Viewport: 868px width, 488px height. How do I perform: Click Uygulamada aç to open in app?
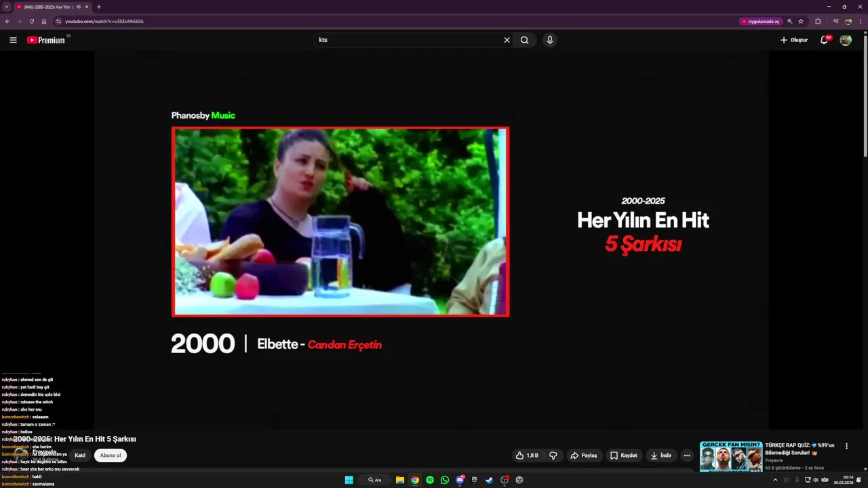(x=761, y=21)
